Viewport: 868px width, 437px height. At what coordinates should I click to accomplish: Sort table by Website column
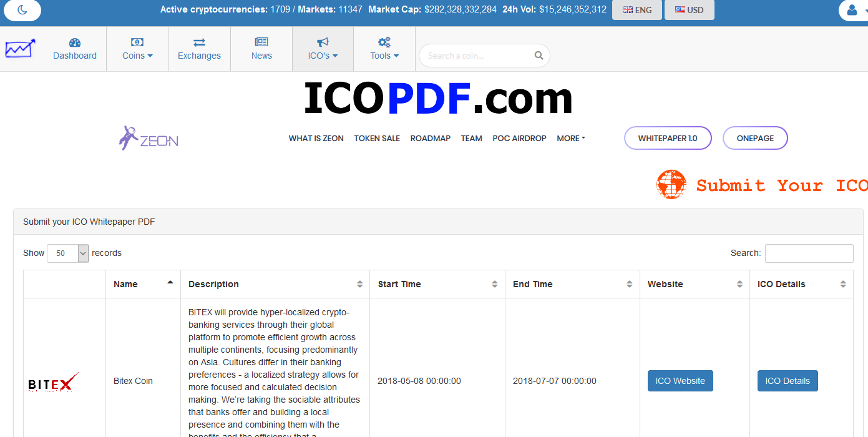pyautogui.click(x=695, y=284)
